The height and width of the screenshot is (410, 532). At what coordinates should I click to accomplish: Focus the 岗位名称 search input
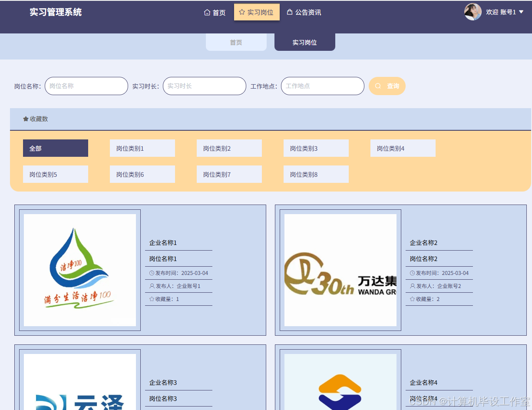86,86
